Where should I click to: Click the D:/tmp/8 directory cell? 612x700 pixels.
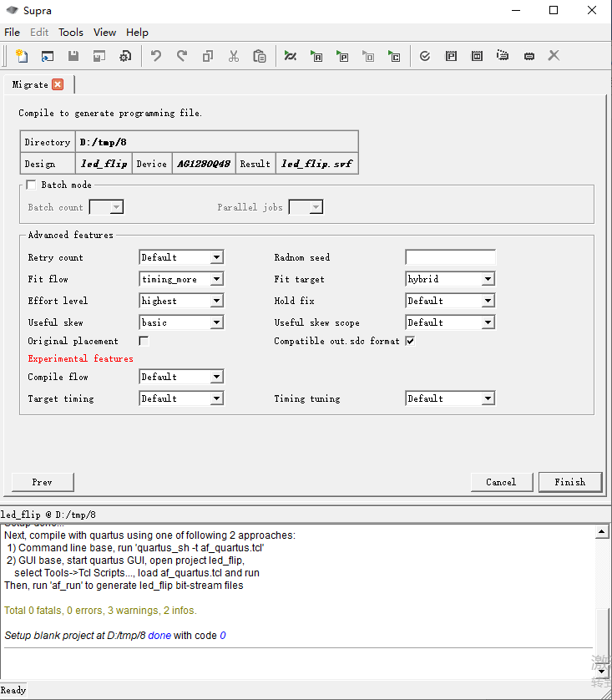217,142
